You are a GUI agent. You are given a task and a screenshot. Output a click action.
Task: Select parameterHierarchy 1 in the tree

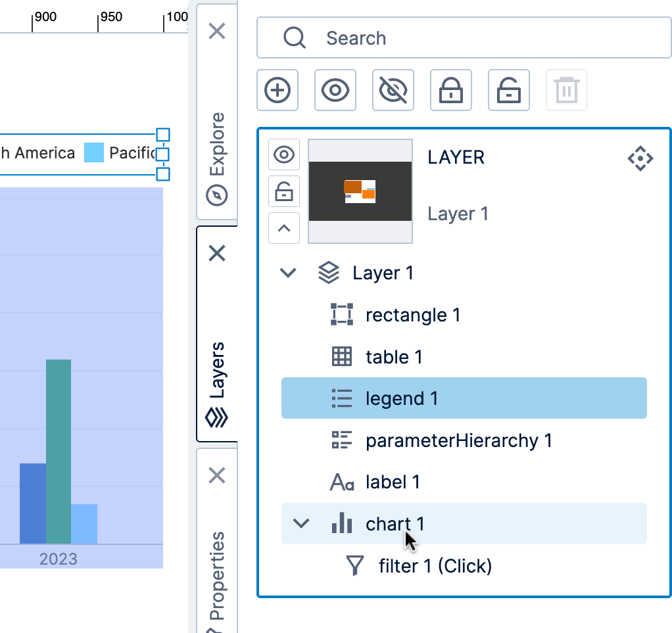tap(458, 440)
